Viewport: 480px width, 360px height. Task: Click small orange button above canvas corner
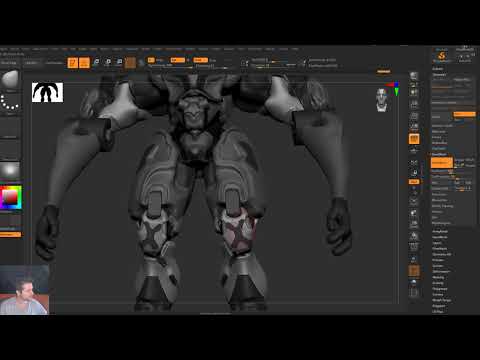[x=384, y=71]
